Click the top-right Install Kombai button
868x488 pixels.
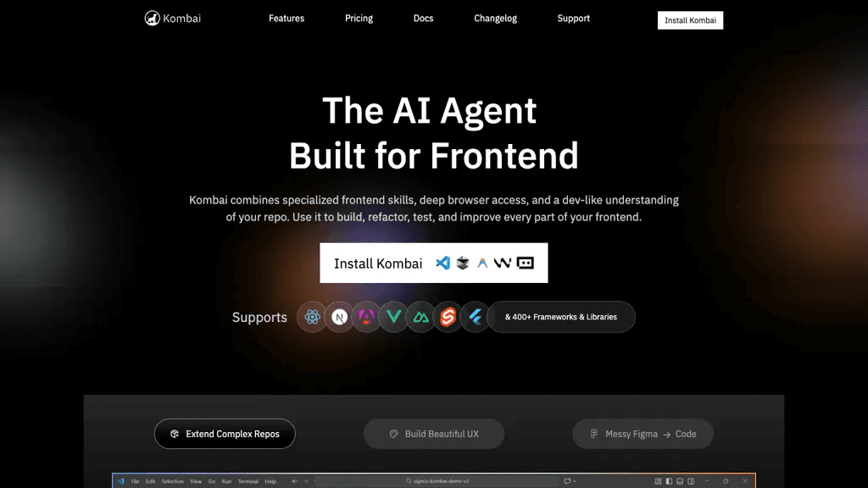point(690,20)
